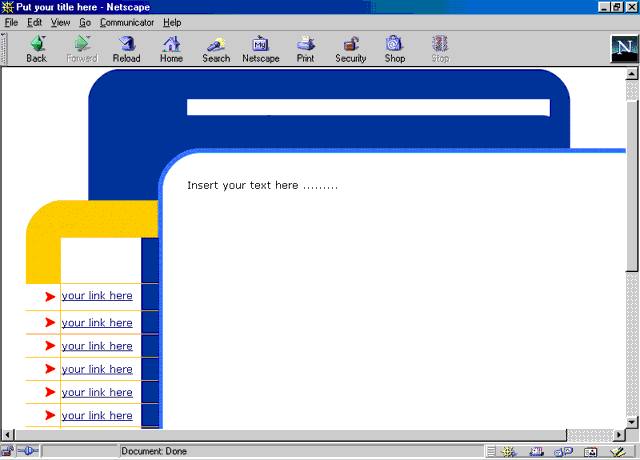Viewport: 640px width, 460px height.
Task: Click the Shop toolbar button
Action: (395, 49)
